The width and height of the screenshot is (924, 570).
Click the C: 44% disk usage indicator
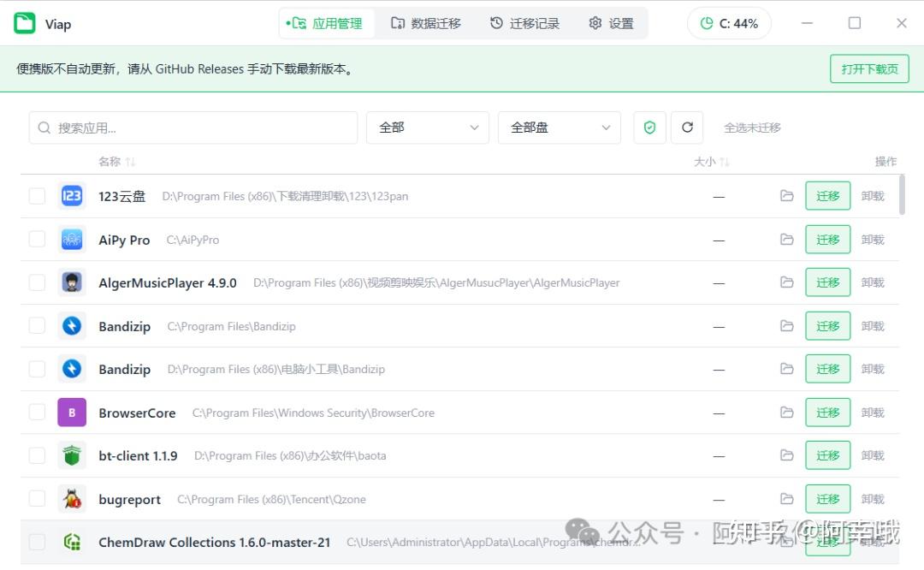pos(729,24)
